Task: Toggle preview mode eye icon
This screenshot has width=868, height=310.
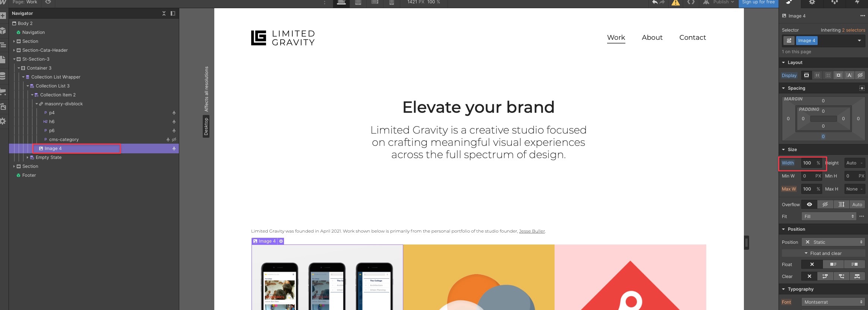Action: (x=48, y=2)
